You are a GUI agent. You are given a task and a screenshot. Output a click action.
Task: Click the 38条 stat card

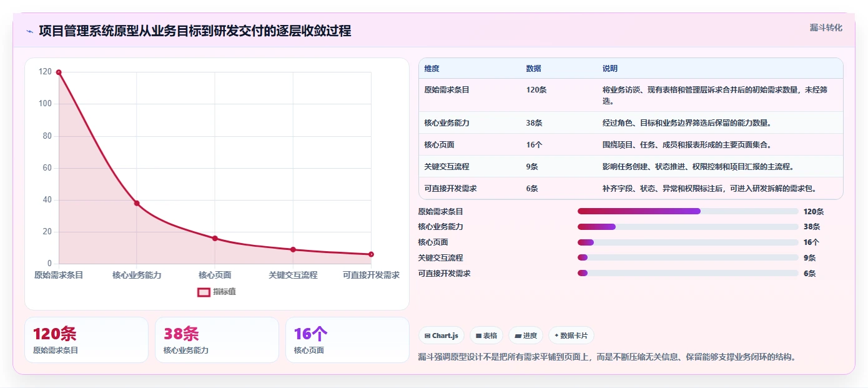217,340
